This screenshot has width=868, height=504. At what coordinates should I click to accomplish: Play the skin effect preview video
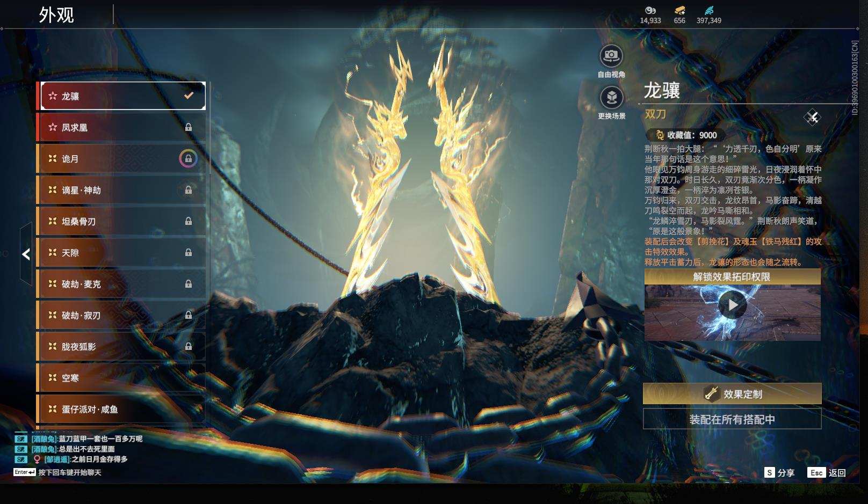(733, 305)
